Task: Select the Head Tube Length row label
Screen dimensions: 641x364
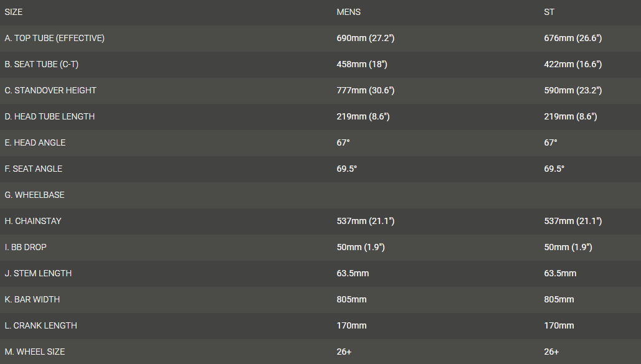Action: [x=50, y=116]
